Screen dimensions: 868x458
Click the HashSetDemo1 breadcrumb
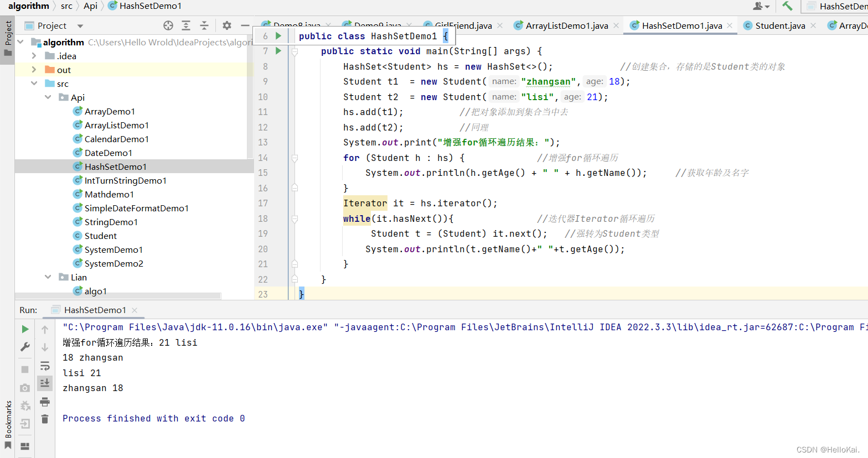[x=144, y=6]
